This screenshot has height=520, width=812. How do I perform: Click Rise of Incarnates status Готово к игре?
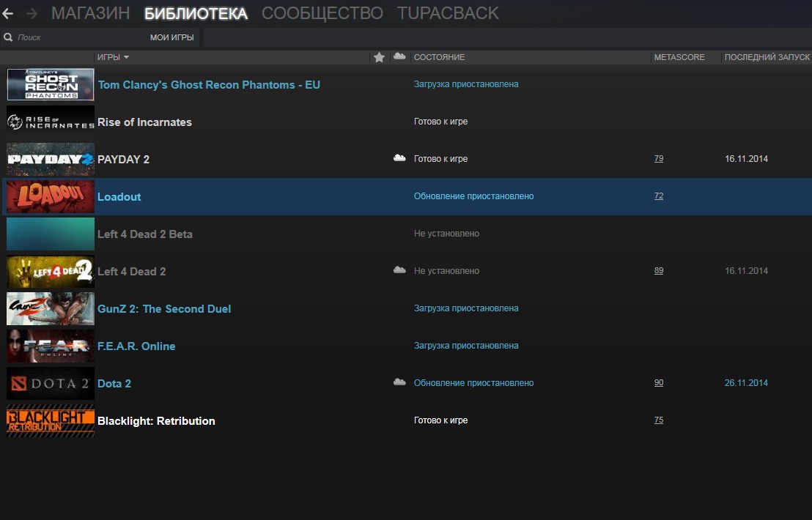click(x=440, y=122)
